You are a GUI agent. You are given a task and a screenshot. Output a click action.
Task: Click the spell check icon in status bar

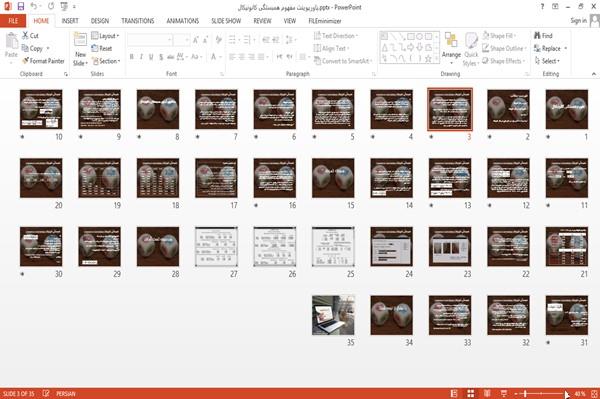point(46,393)
